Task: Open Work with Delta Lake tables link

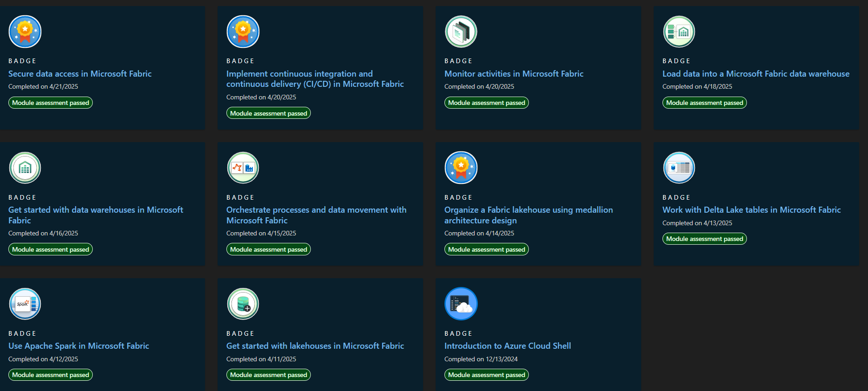Action: click(752, 210)
